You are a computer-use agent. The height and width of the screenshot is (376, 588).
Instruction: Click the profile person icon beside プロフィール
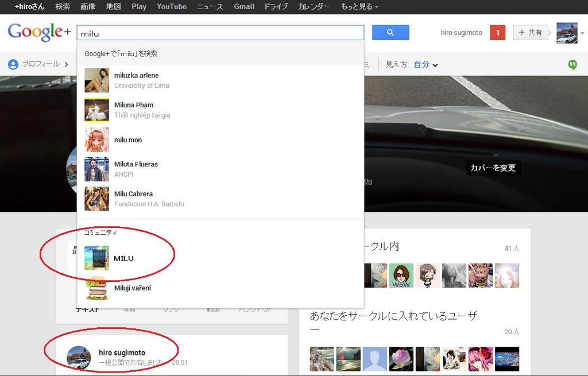13,64
